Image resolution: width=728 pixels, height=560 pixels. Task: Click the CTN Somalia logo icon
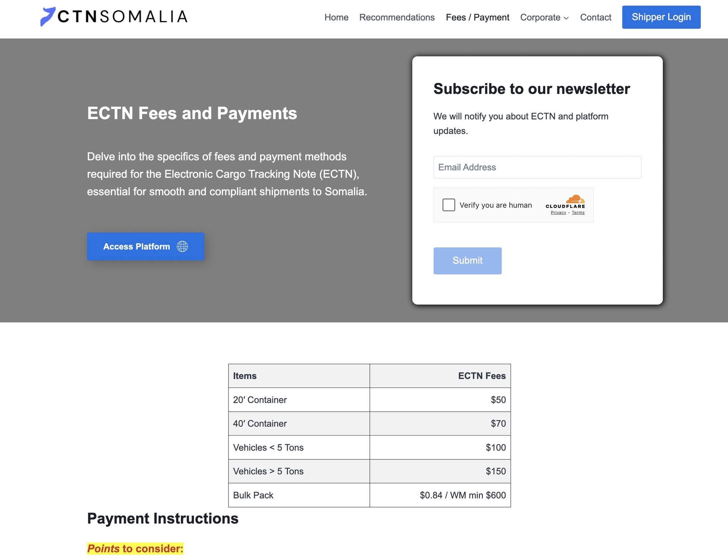48,16
